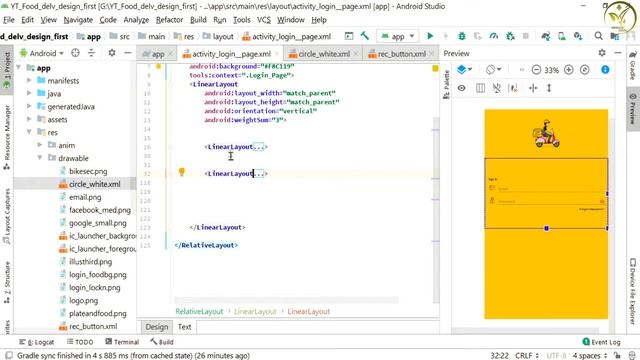Open the Event Log
Screen dimensions: 640x360
[602, 342]
